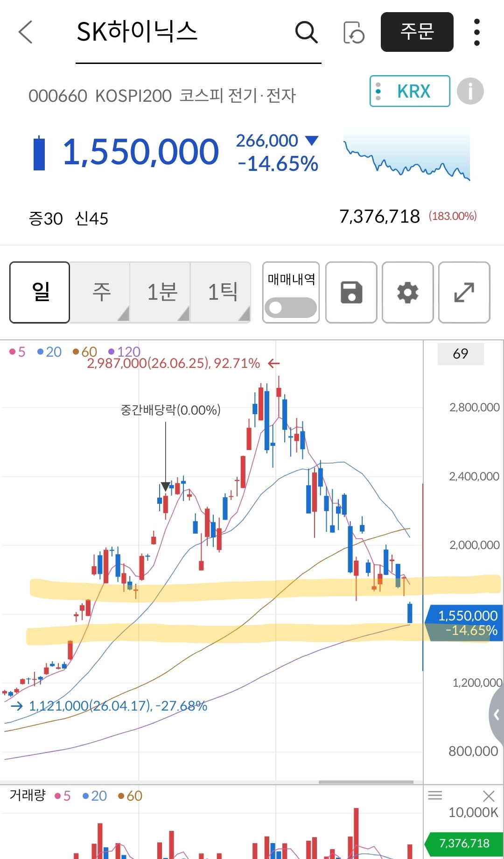Open the KRX exchange selector dropdown

pos(410,91)
